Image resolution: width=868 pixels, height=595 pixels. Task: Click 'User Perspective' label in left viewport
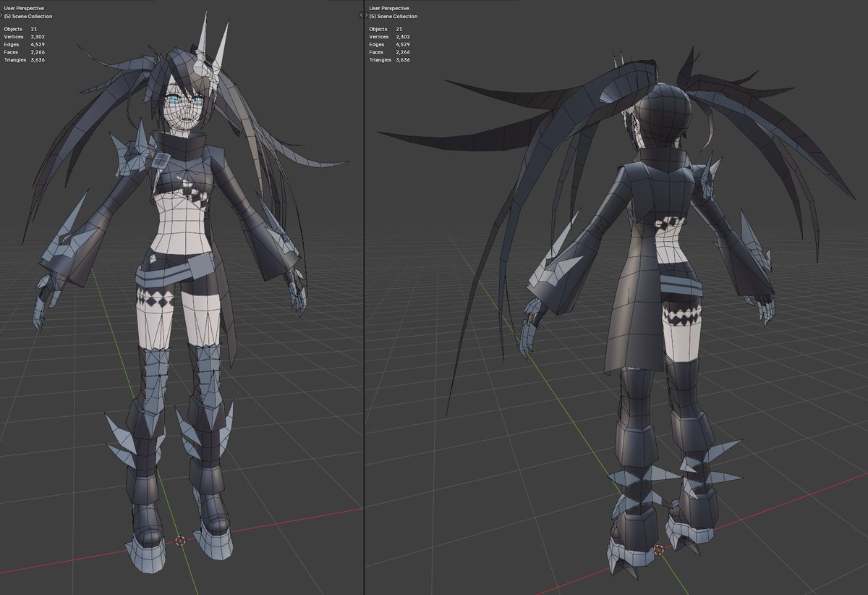pyautogui.click(x=24, y=8)
